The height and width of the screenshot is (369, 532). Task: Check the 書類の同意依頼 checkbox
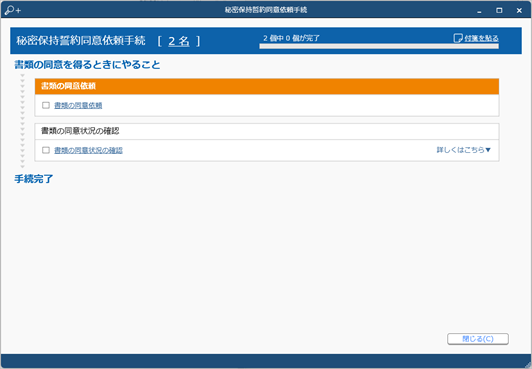point(46,105)
